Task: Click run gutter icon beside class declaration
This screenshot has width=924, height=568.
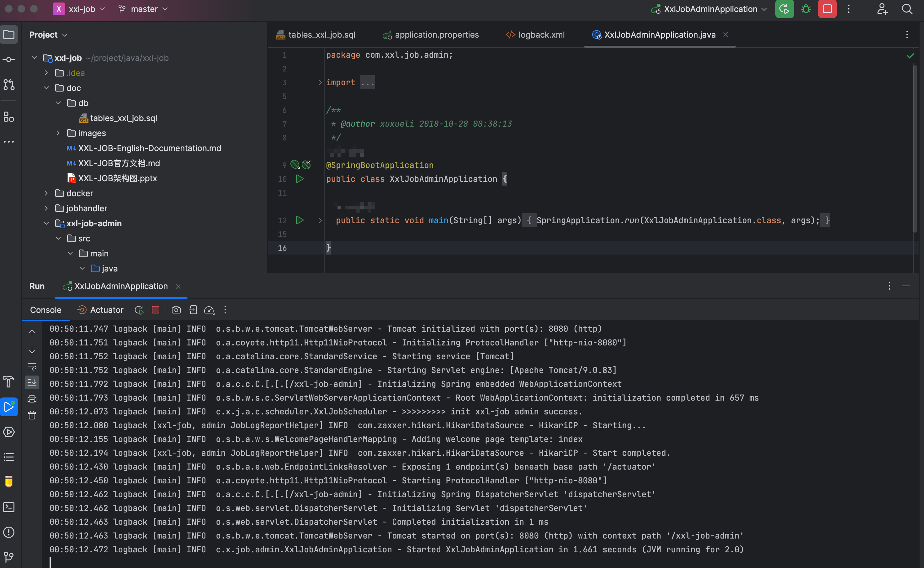Action: pos(300,179)
